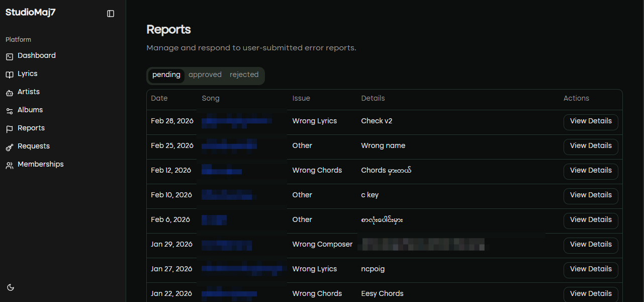Image resolution: width=644 pixels, height=302 pixels.
Task: Open Albums using its sidebar icon
Action: coord(9,110)
